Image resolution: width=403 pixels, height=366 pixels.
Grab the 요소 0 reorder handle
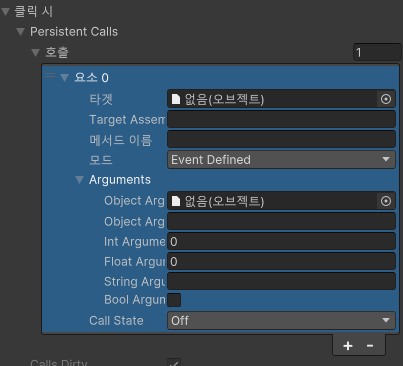tap(50, 75)
